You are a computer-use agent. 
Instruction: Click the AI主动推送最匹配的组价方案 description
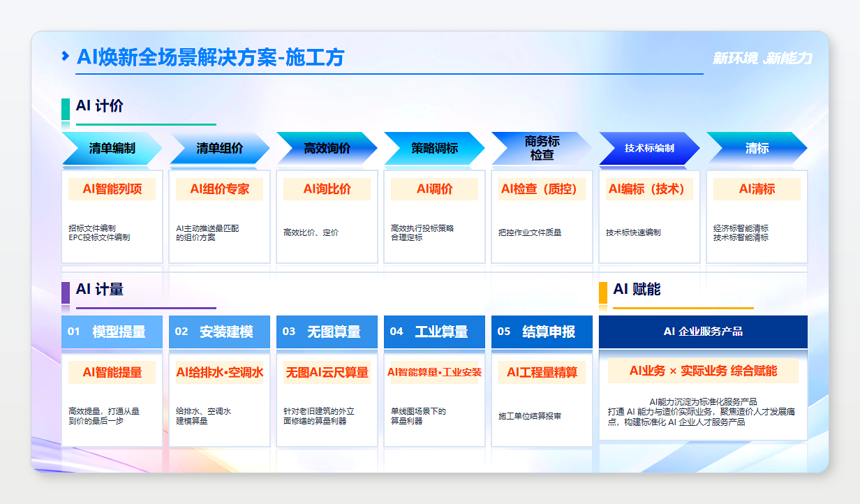pyautogui.click(x=207, y=232)
